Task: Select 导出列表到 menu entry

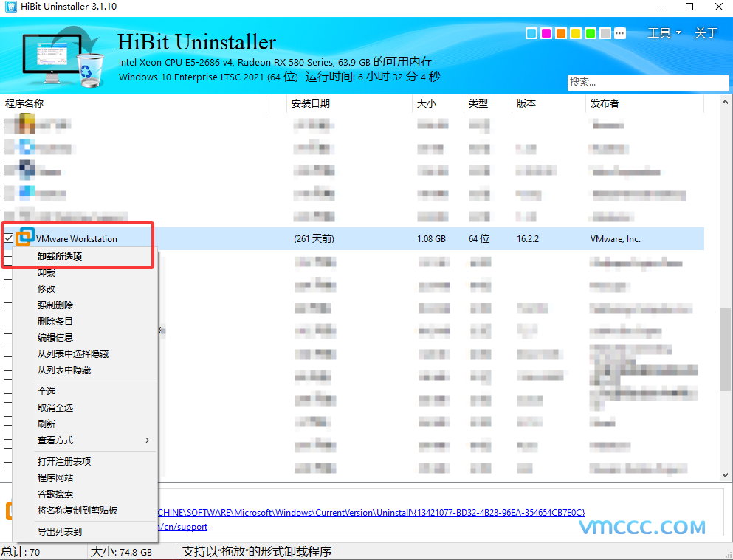Action: point(59,531)
